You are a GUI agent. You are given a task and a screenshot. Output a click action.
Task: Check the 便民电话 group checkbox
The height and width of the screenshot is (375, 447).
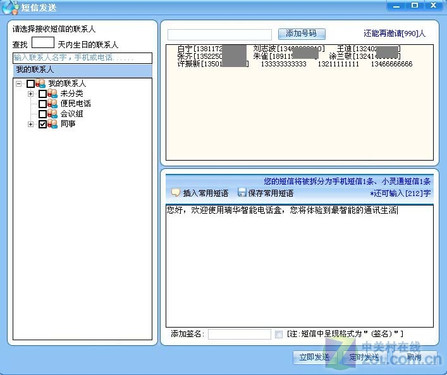click(x=43, y=104)
